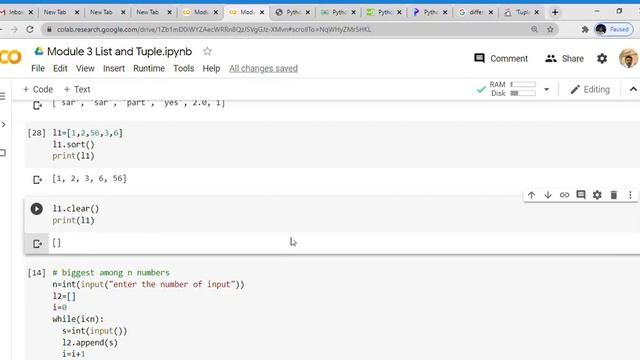
Task: Collapse the Colab header with the caret
Action: point(633,89)
